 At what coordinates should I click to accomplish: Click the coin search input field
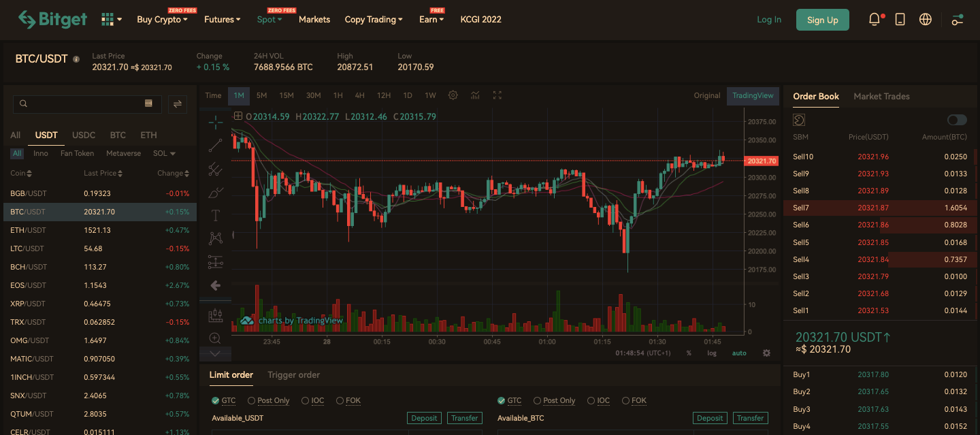[x=87, y=103]
